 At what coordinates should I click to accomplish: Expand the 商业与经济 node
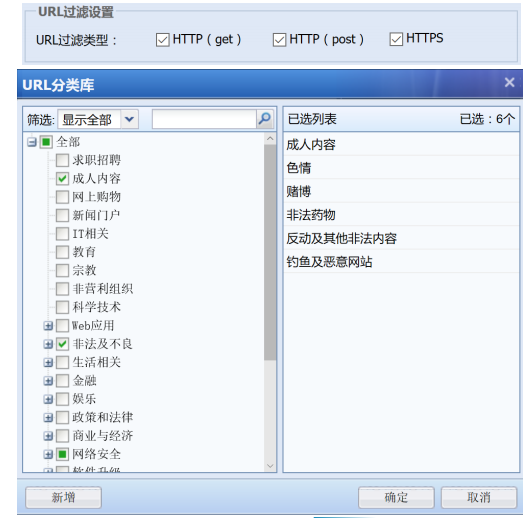(x=48, y=436)
